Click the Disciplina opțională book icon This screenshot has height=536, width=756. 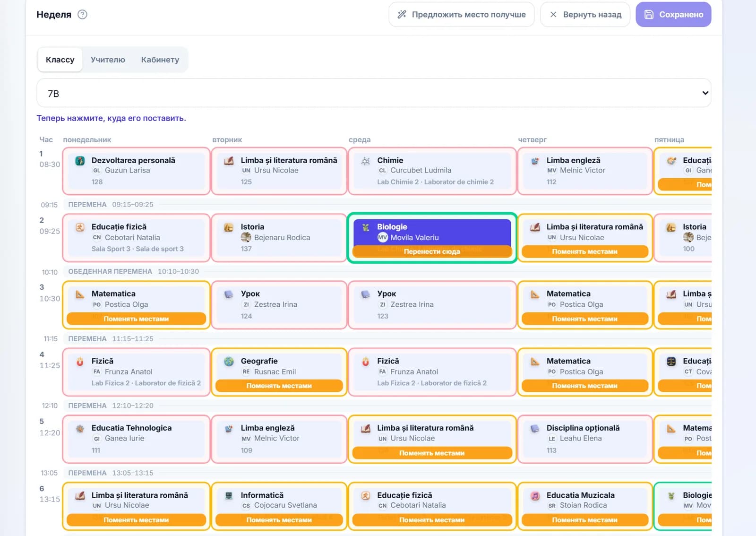535,429
